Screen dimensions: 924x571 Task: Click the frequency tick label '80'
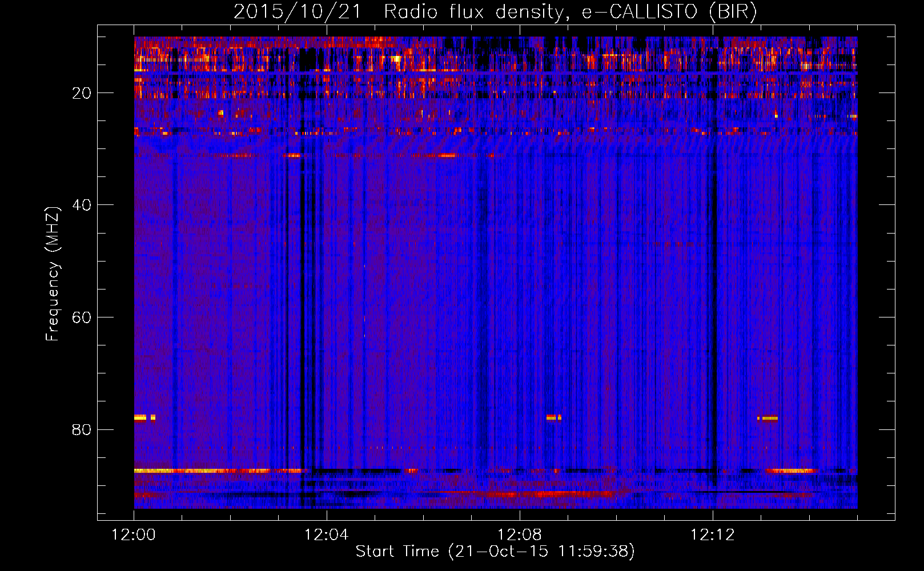(82, 429)
